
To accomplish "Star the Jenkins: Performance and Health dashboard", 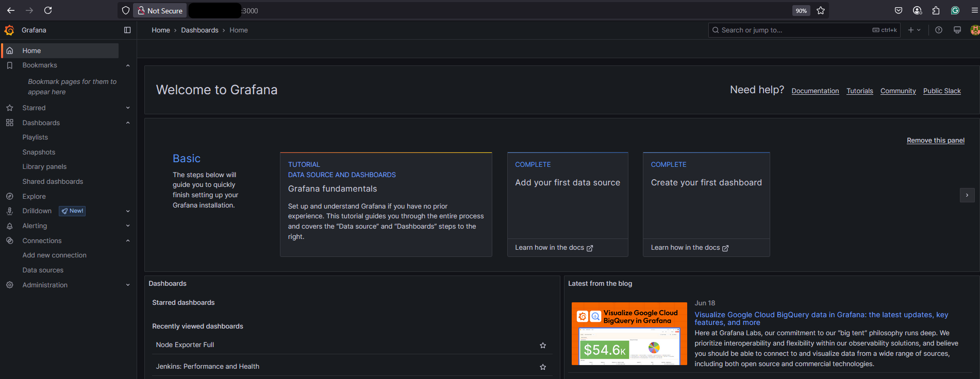I will 543,367.
